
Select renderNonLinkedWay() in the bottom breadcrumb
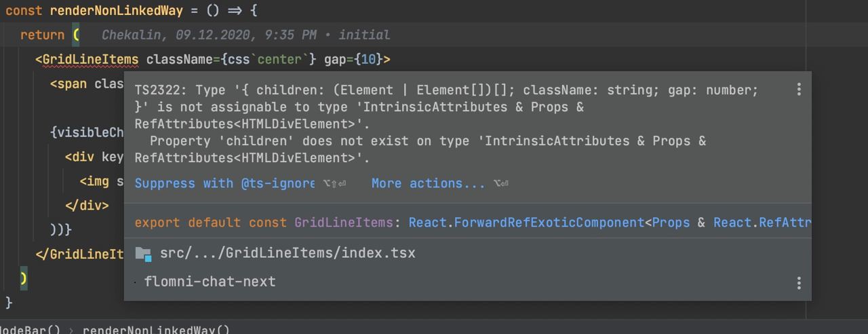156,330
